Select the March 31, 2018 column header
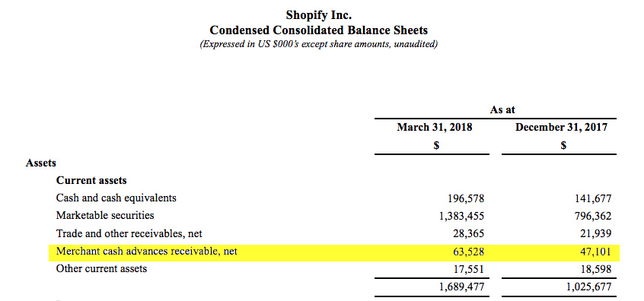 pyautogui.click(x=435, y=127)
